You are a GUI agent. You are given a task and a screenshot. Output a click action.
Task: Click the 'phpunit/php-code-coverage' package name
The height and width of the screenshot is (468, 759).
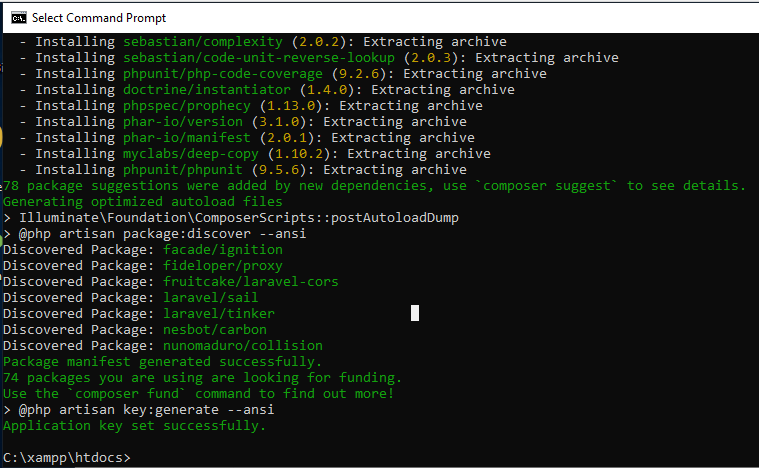pos(223,74)
